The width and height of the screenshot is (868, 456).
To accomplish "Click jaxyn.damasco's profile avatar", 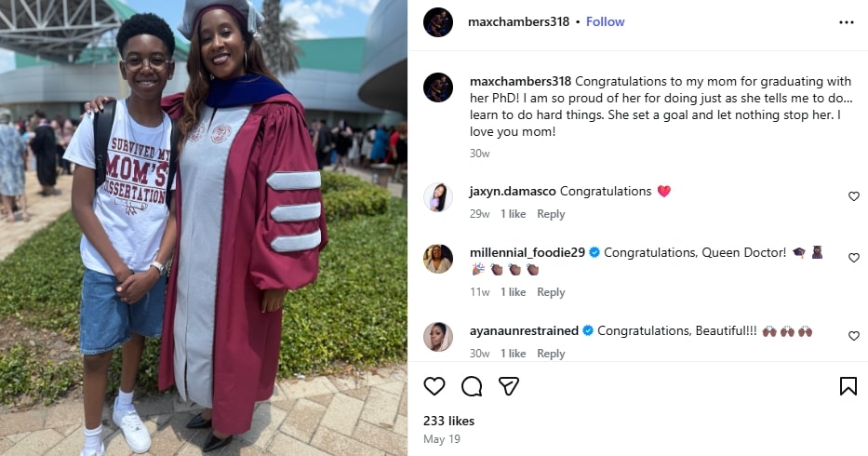I will [438, 197].
